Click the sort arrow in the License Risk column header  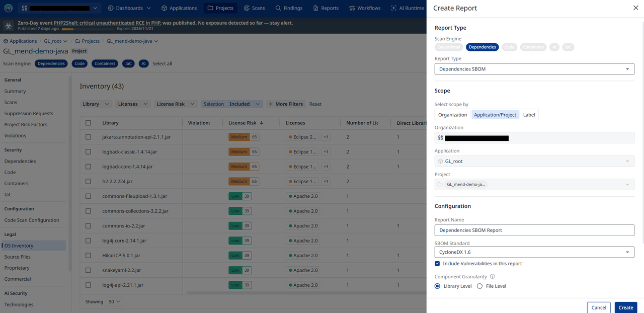(x=262, y=123)
